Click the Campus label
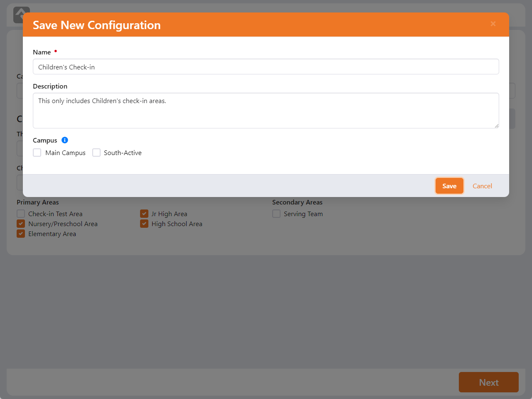Viewport: 532px width, 399px height. click(45, 140)
